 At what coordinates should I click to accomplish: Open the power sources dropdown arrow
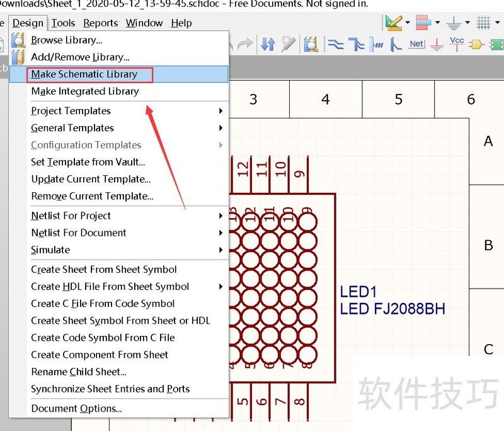click(467, 23)
